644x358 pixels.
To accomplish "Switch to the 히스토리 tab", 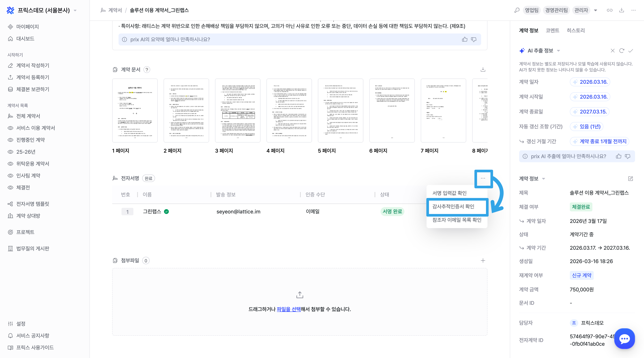I will click(x=575, y=31).
